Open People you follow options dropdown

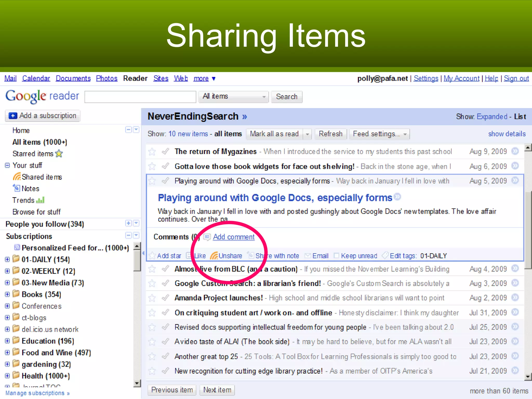tap(136, 223)
